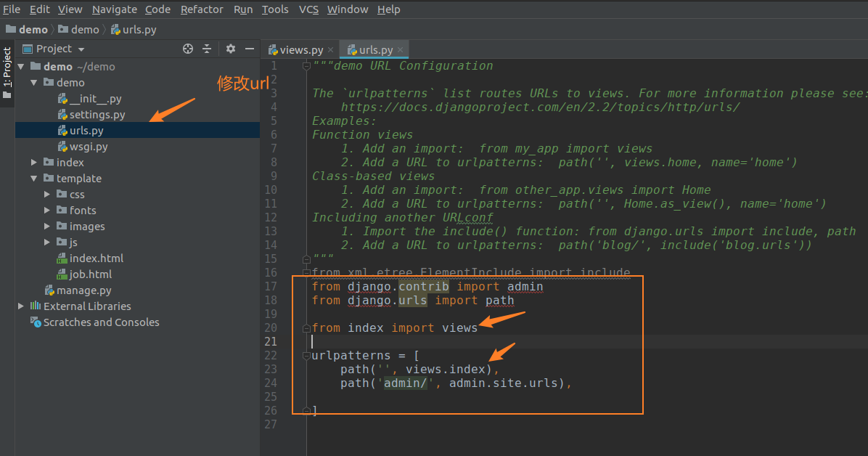Fold the docstring at line 1
Viewport: 868px width, 456px height.
click(306, 66)
